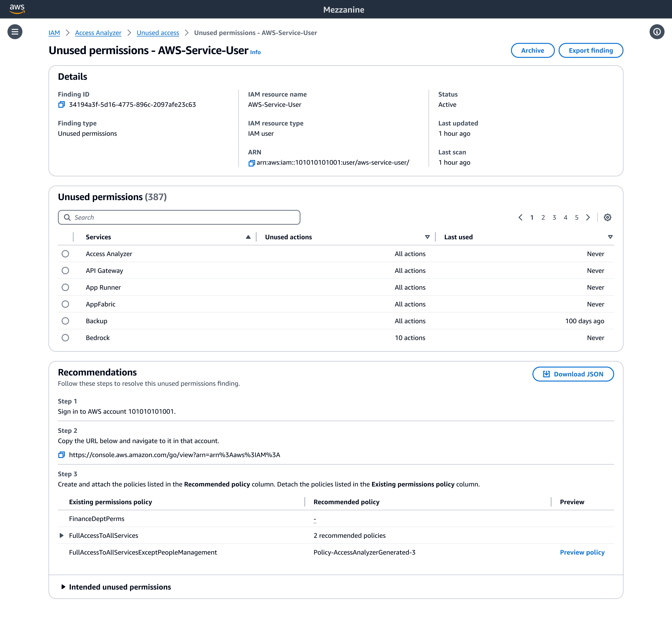Expand the FullAccessToAllServices policy row
This screenshot has width=672, height=625.
(x=62, y=535)
